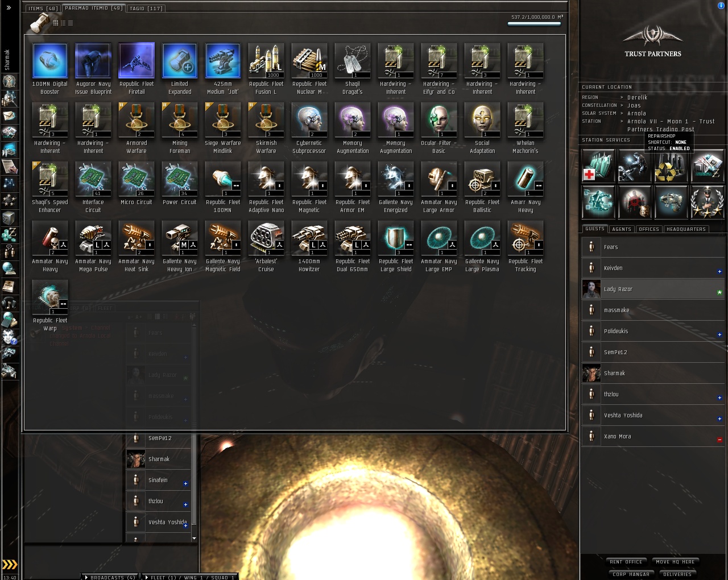Screen dimensions: 728x580
Task: Select massmake in the guests list
Action: [653, 310]
